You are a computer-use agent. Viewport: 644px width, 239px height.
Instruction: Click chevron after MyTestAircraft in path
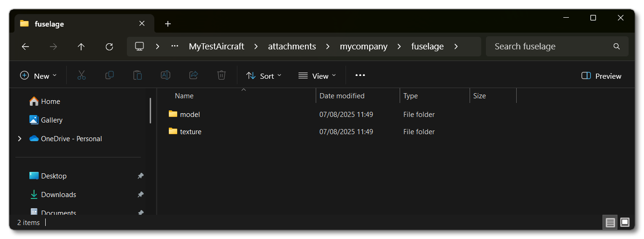[x=256, y=47]
